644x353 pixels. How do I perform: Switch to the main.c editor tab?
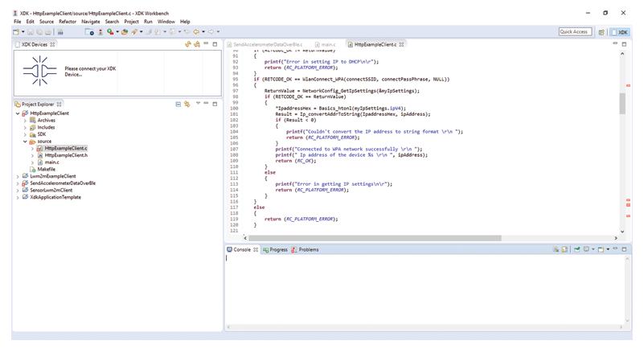[326, 44]
